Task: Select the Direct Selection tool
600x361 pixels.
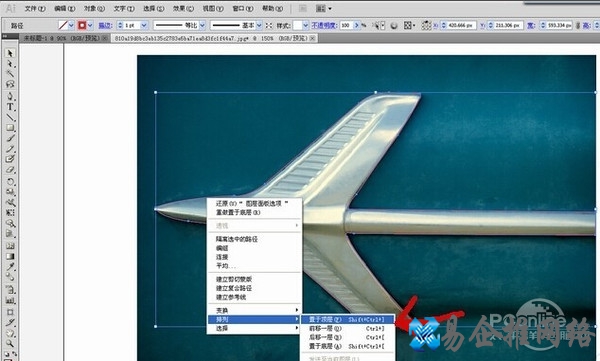Action: click(x=10, y=64)
